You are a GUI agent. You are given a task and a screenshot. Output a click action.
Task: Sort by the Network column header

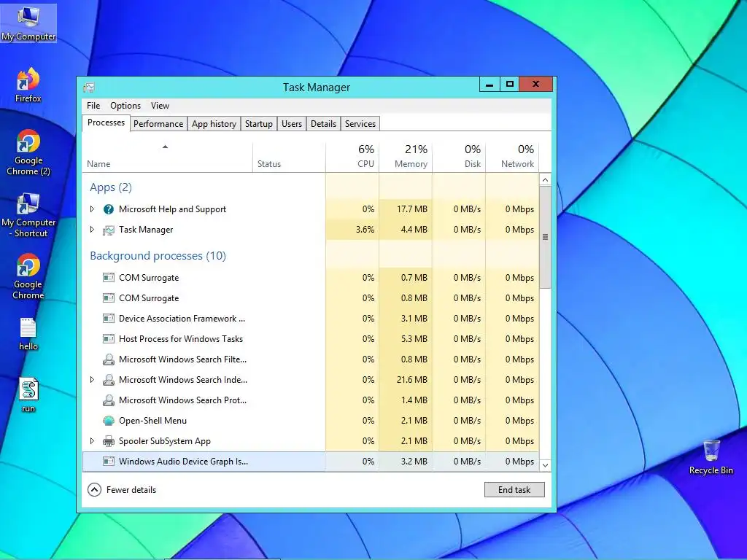tap(512, 157)
